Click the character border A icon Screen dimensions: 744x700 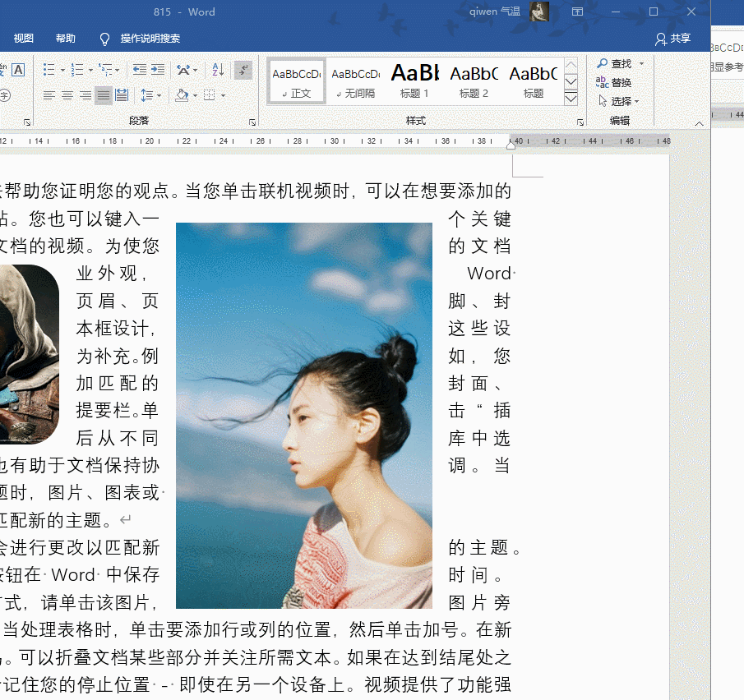[x=18, y=70]
